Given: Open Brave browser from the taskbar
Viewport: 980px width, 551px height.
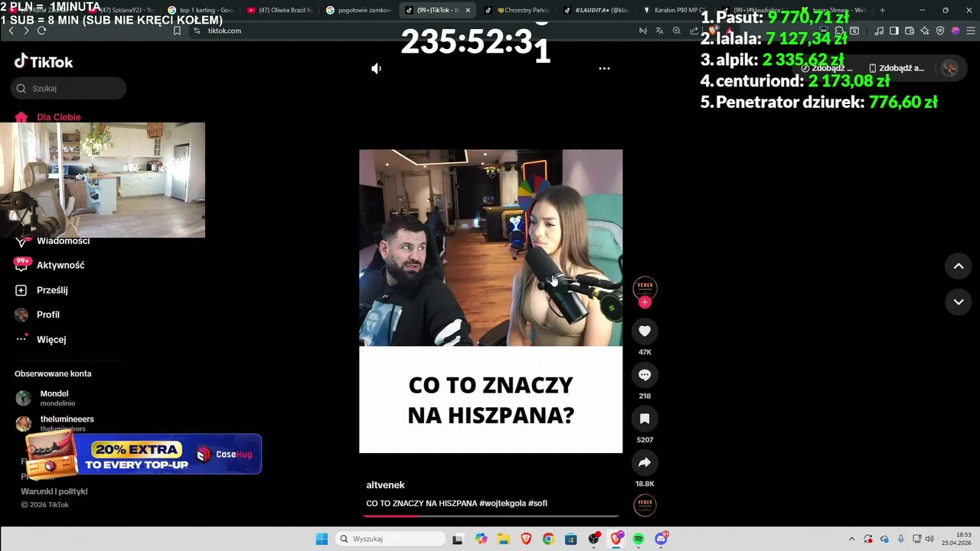Looking at the screenshot, I should [526, 539].
